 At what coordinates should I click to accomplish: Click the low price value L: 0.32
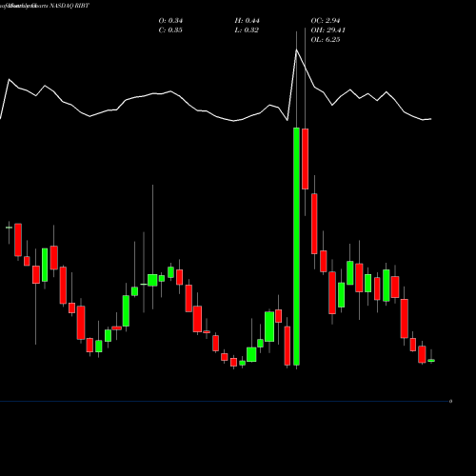coord(247,30)
